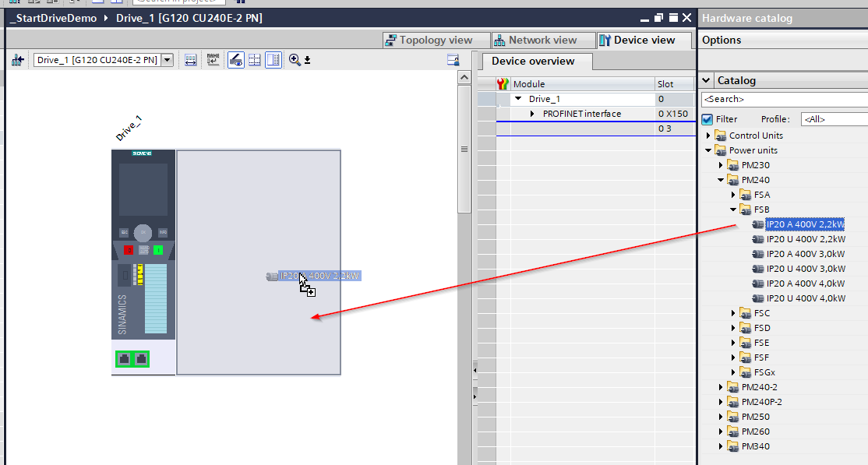The width and height of the screenshot is (868, 465).
Task: Collapse the Drive_1 row in device overview
Action: (518, 99)
